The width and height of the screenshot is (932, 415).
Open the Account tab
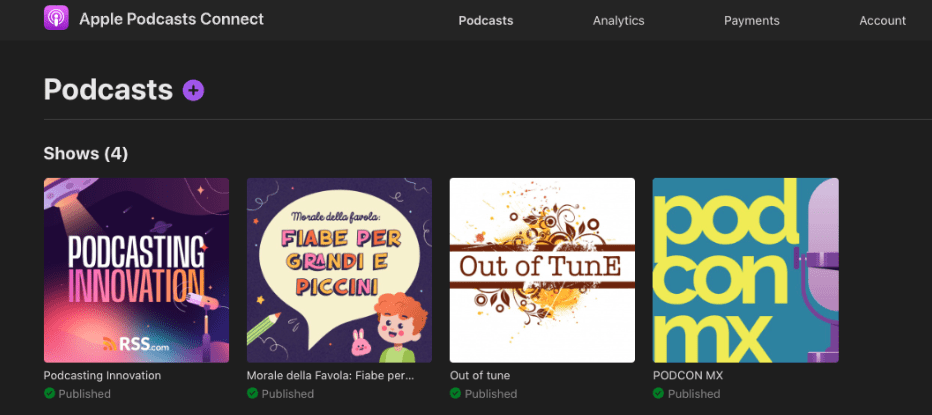click(883, 21)
